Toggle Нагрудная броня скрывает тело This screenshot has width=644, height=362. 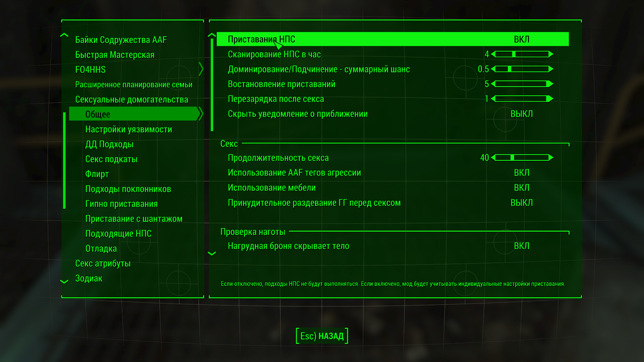click(521, 246)
